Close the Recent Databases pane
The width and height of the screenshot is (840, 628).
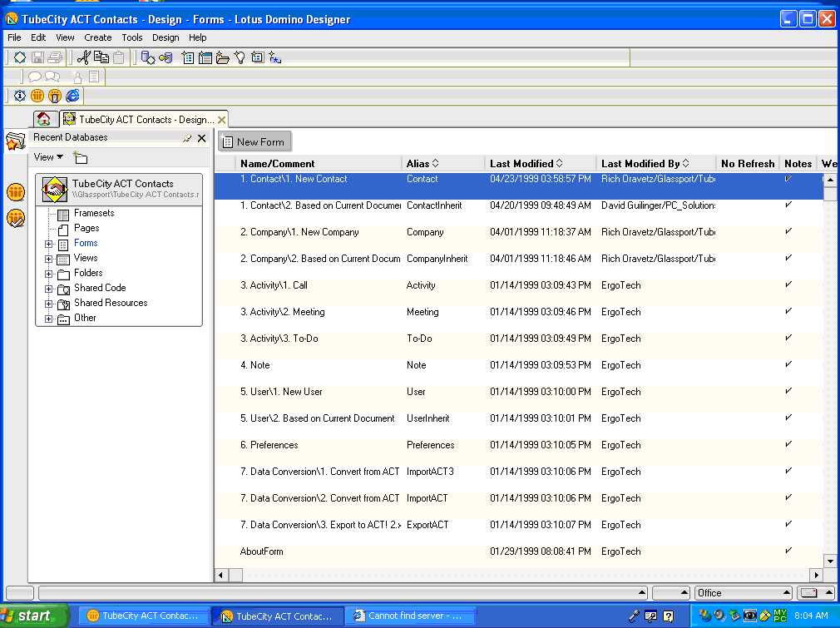point(202,138)
